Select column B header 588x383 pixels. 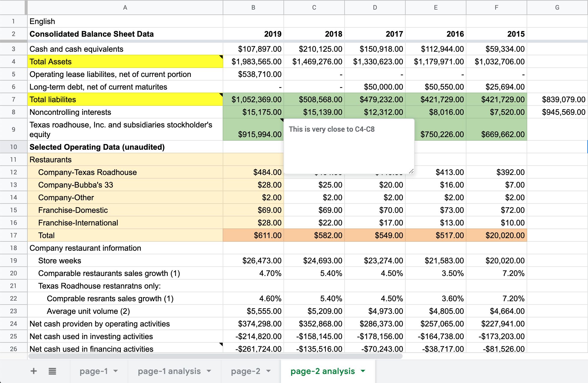[x=253, y=8]
